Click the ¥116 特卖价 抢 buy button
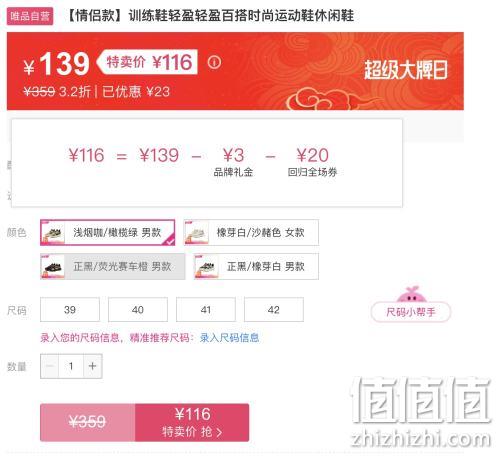This screenshot has height=456, width=500. click(x=192, y=422)
